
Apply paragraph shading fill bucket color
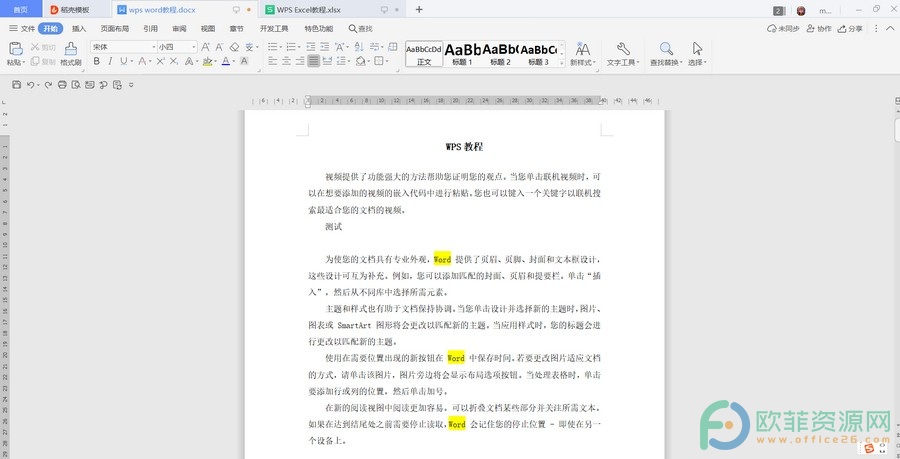coord(360,61)
